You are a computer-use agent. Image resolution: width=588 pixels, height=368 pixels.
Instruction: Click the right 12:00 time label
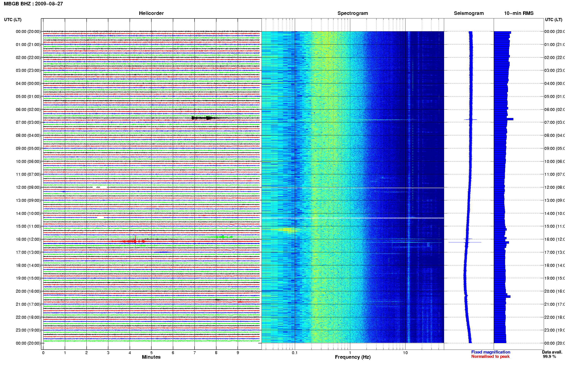pos(554,187)
